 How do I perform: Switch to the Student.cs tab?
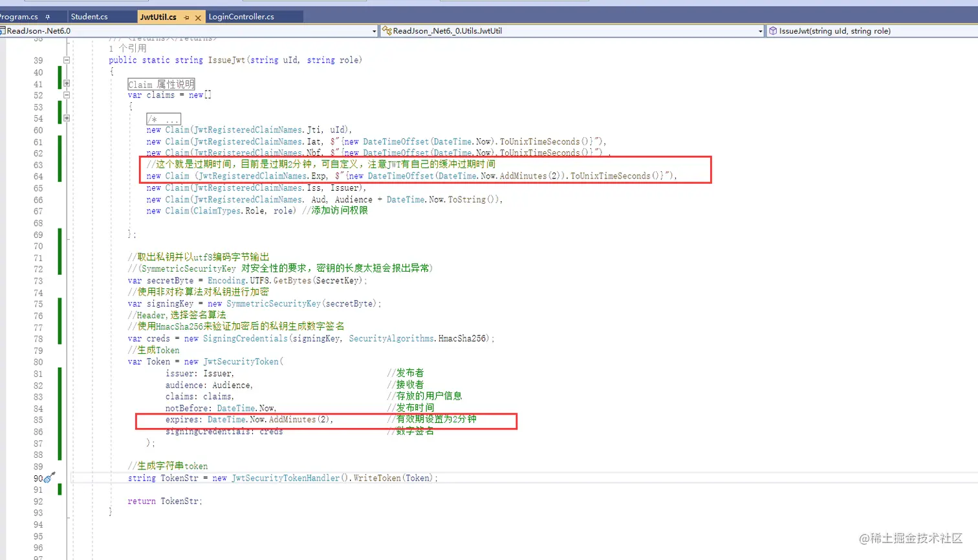pos(89,17)
